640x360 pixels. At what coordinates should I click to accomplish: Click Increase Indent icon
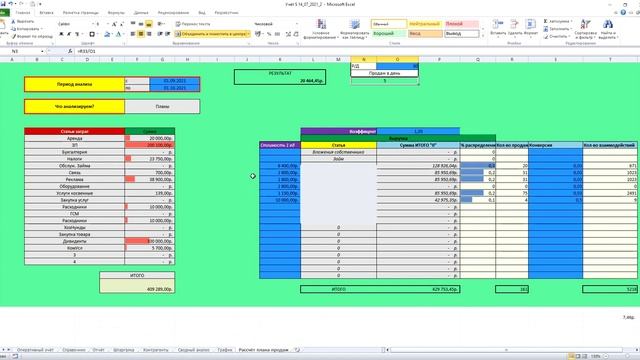point(168,34)
